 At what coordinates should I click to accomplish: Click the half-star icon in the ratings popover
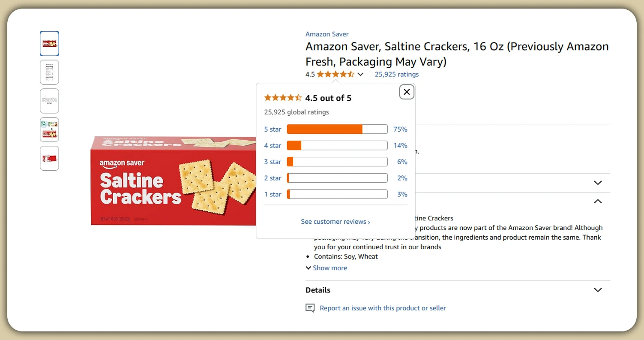299,98
